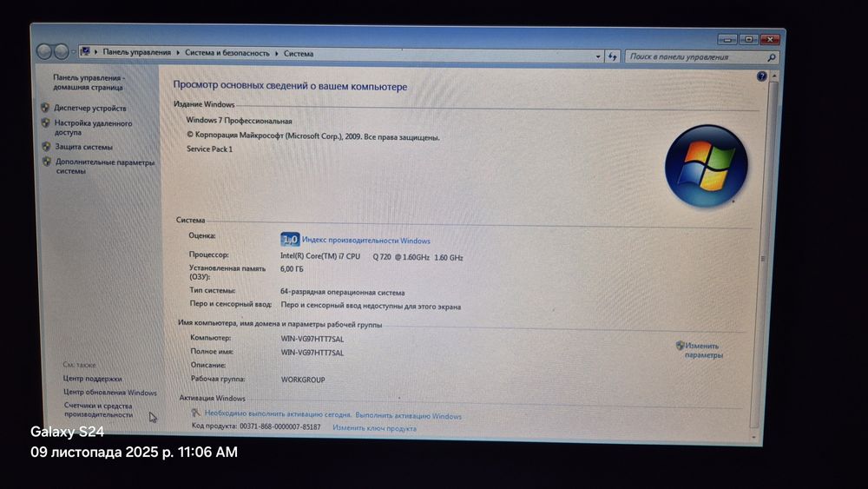Click shield icon next to Диспетчер устройств

point(45,108)
